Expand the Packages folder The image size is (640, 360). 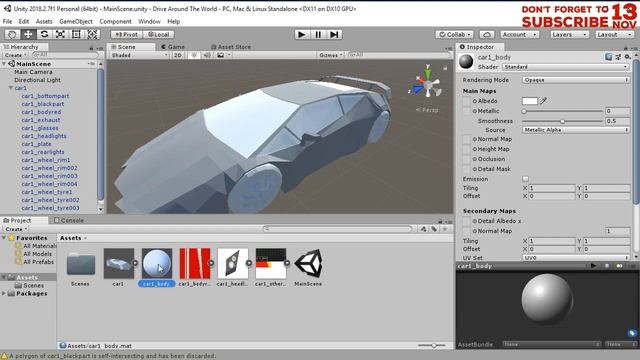click(x=4, y=293)
